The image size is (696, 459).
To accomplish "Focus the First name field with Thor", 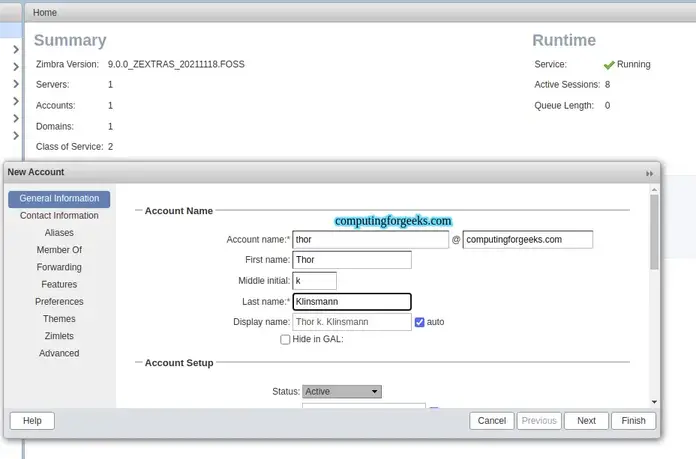I will click(x=352, y=260).
